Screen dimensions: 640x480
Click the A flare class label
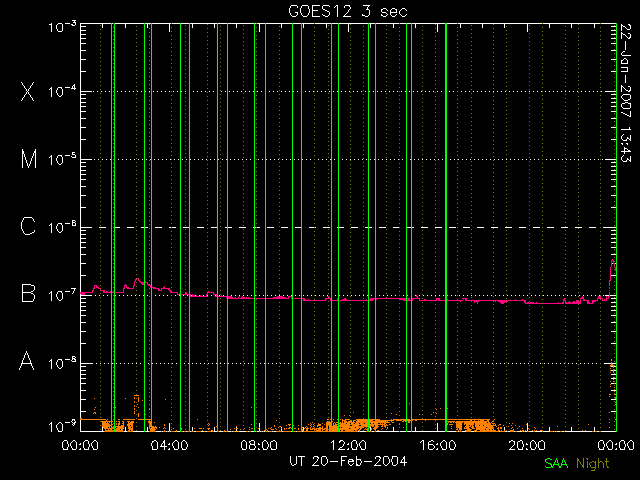click(x=27, y=361)
